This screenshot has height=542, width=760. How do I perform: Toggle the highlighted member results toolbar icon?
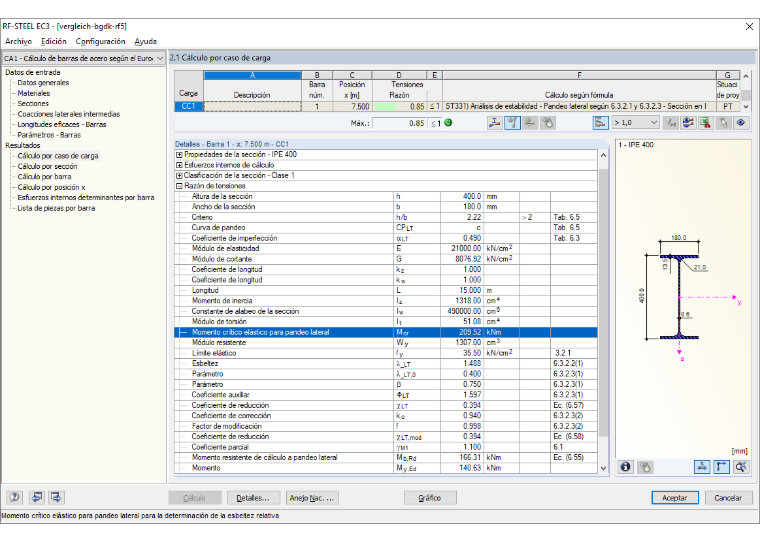[x=512, y=123]
